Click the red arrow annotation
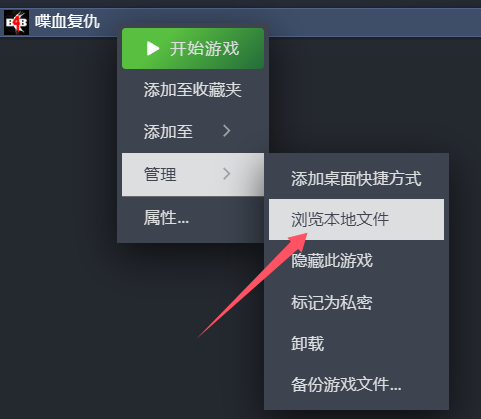This screenshot has width=481, height=419. [x=252, y=285]
